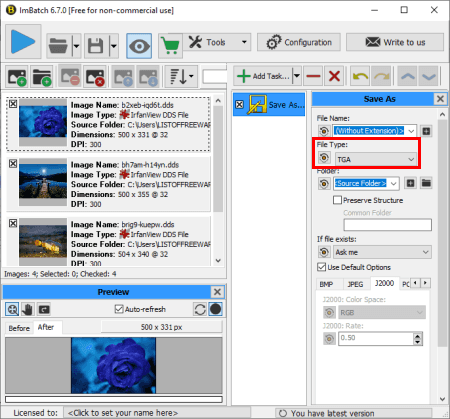450x419 pixels.
Task: Move image up in the list
Action: [x=123, y=77]
